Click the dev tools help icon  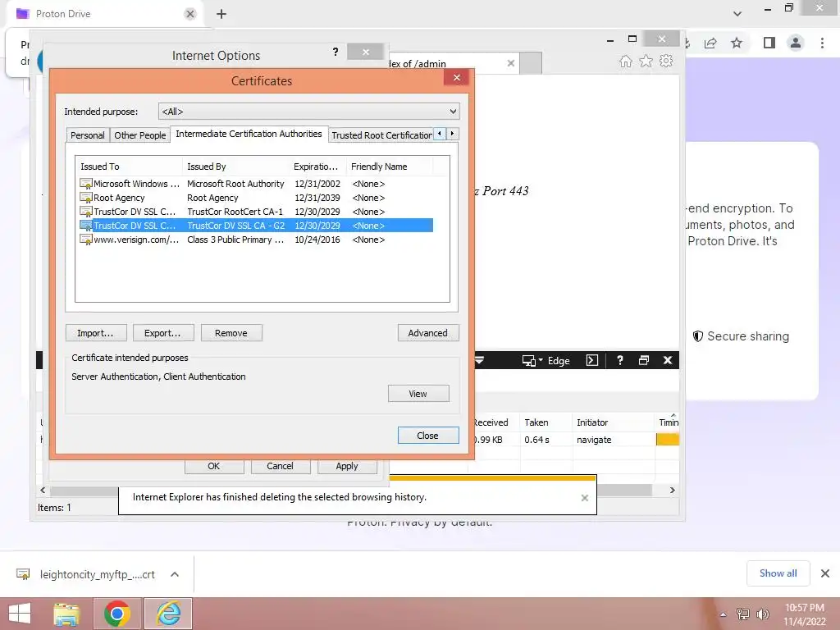click(x=620, y=360)
